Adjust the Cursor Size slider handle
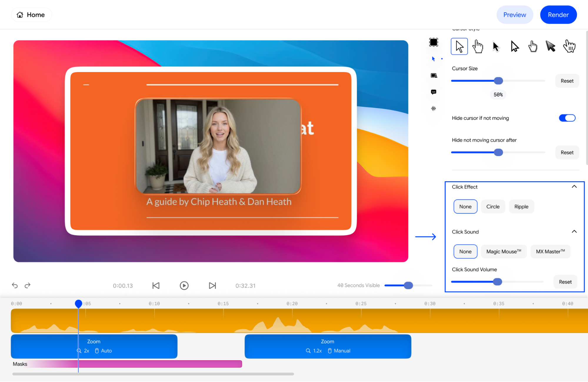The height and width of the screenshot is (382, 588). (498, 81)
